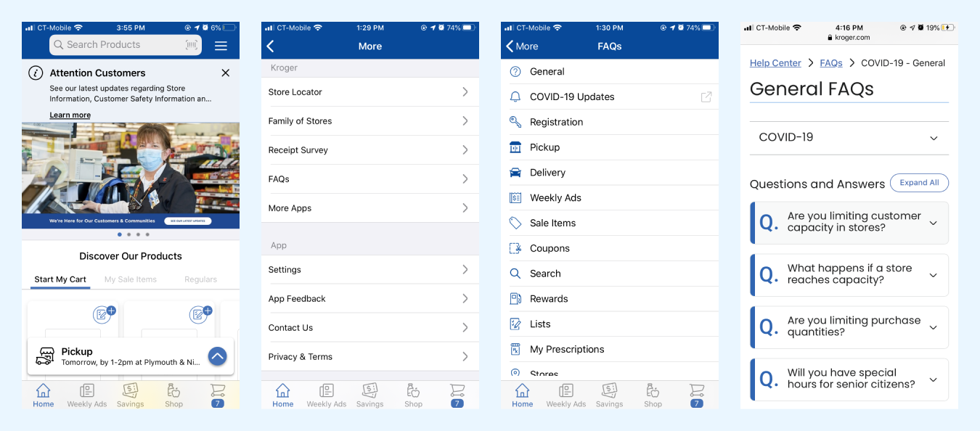Close the Attention Customers banner
The width and height of the screenshot is (980, 431).
pyautogui.click(x=225, y=73)
